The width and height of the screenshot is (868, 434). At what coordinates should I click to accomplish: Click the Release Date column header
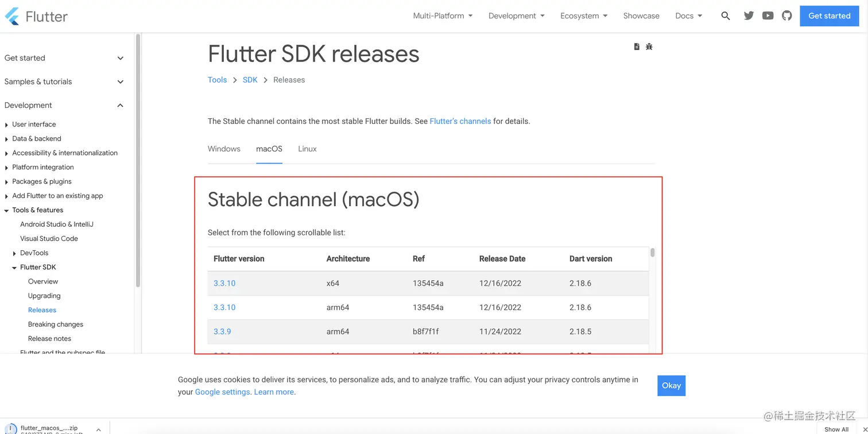502,259
